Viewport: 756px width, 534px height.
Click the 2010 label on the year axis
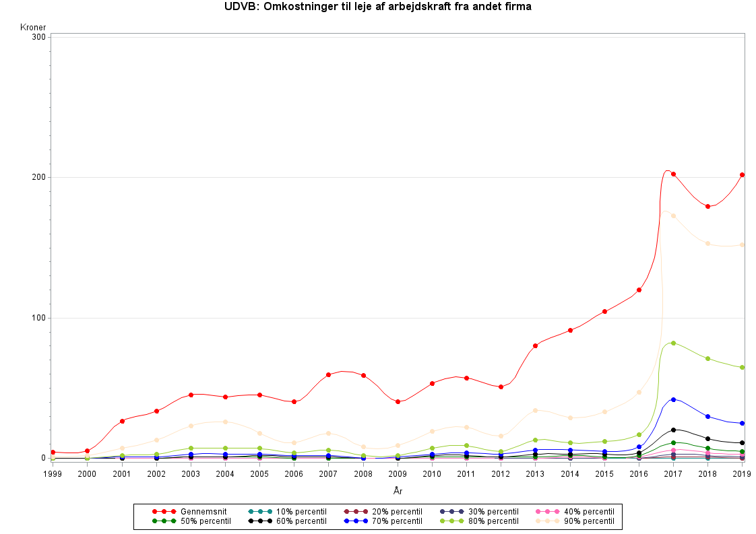(432, 474)
